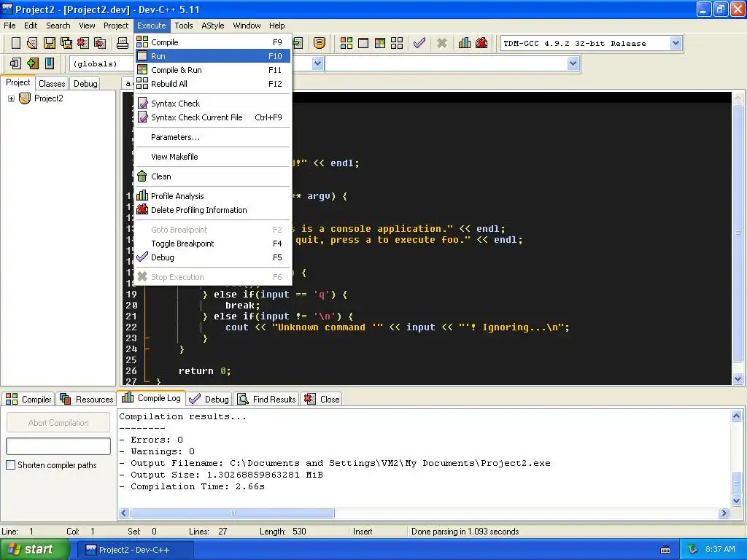747x560 pixels.
Task: Click the New file toolbar icon
Action: click(16, 43)
